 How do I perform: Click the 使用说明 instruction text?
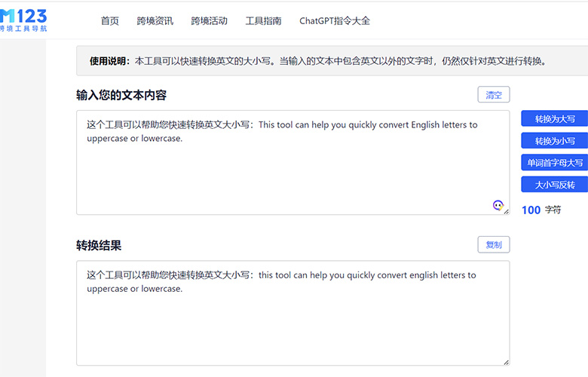click(x=317, y=61)
